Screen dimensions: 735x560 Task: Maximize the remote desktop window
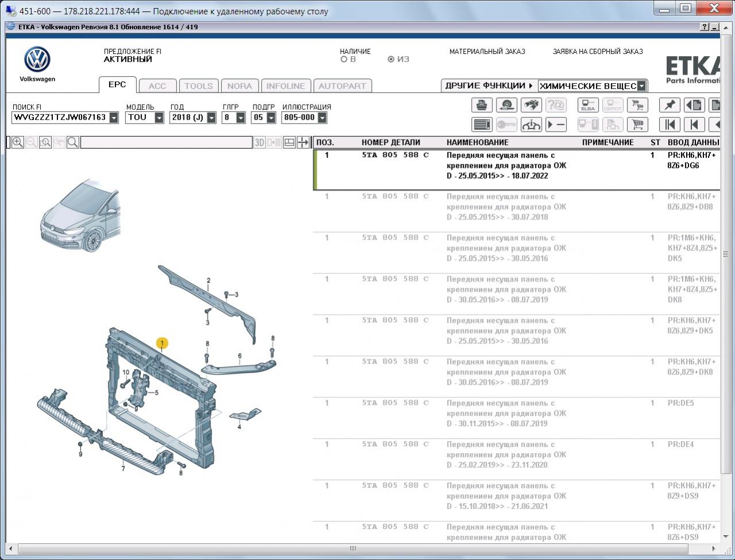point(686,8)
